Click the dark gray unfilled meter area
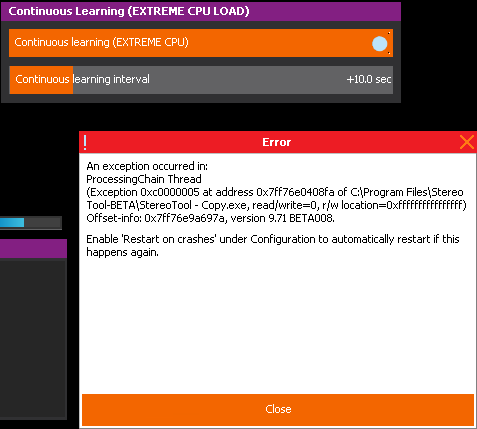 point(43,223)
